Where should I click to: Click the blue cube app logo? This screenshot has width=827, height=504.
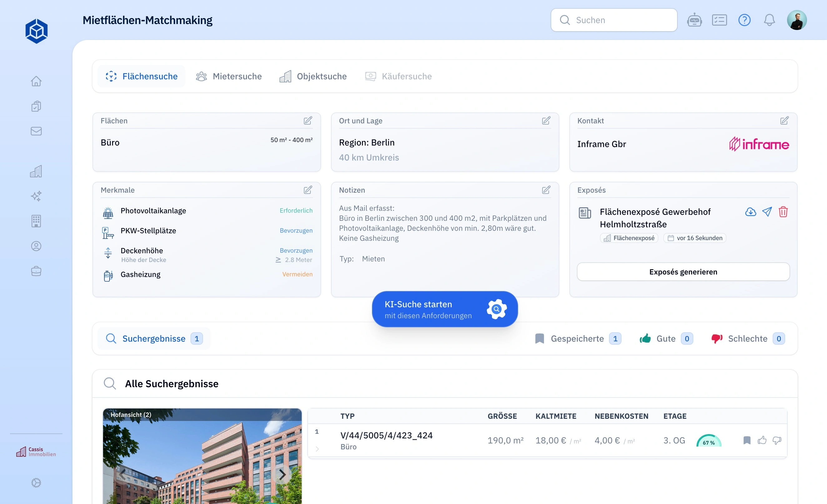[36, 31]
